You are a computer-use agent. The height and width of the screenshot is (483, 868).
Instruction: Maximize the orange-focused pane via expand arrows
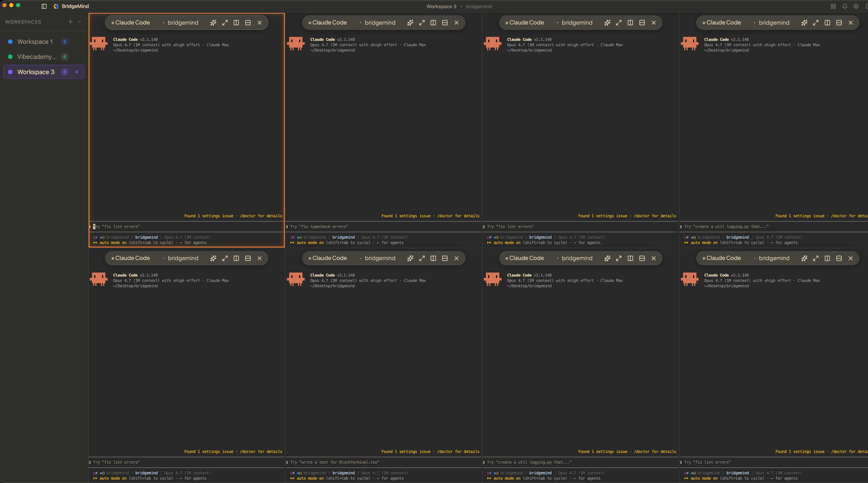(225, 23)
